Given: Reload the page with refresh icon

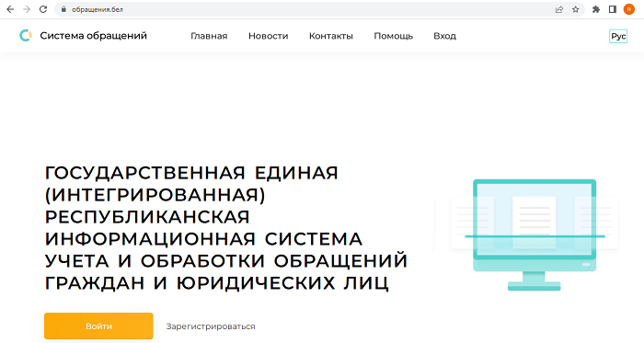Looking at the screenshot, I should coord(43,9).
